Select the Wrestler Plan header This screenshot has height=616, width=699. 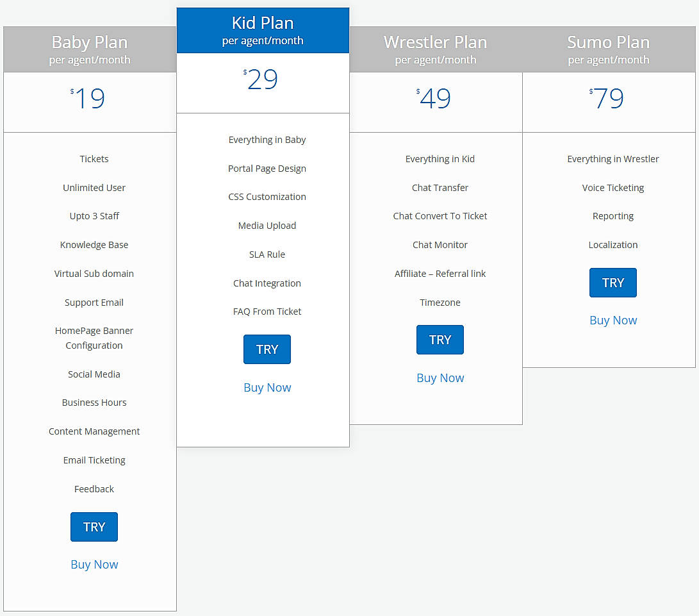click(436, 49)
